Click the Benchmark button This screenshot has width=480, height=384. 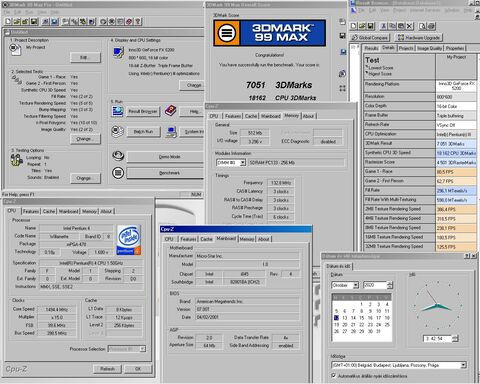[165, 173]
